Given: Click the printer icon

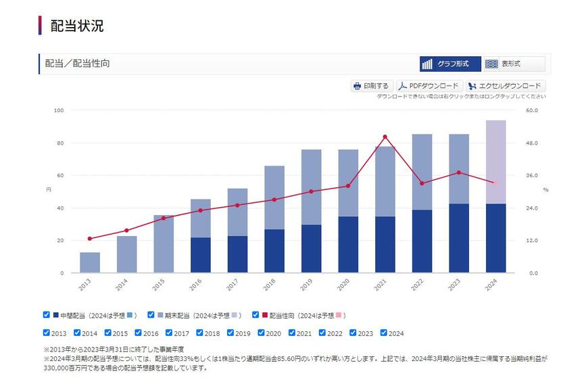Looking at the screenshot, I should (358, 87).
